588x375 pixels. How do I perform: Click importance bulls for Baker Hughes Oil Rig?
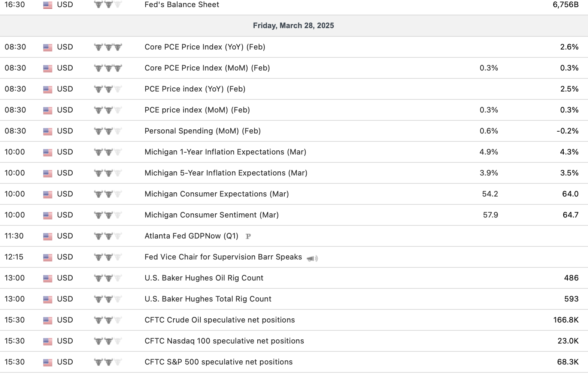tap(108, 278)
